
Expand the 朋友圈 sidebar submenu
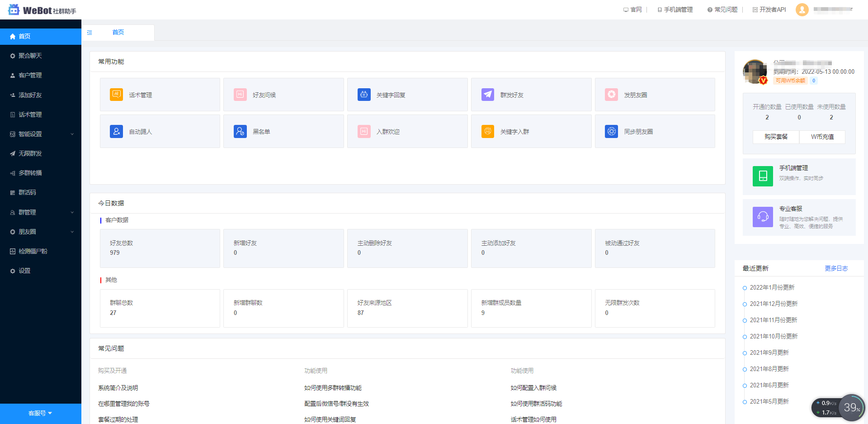click(41, 232)
